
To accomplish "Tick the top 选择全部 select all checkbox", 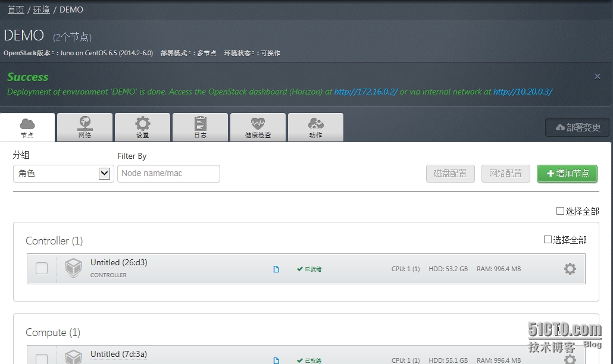I will pyautogui.click(x=560, y=211).
